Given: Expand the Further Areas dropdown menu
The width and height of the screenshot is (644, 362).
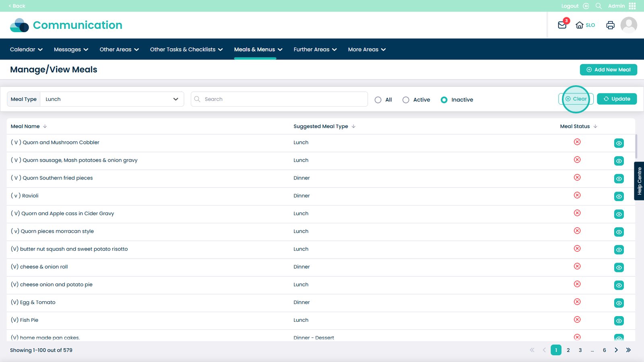Looking at the screenshot, I should (x=315, y=49).
